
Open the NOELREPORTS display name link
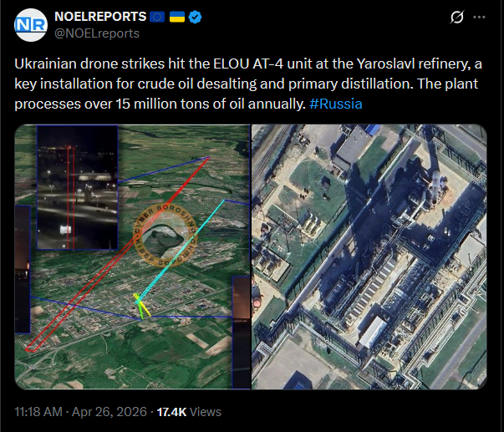[x=100, y=17]
